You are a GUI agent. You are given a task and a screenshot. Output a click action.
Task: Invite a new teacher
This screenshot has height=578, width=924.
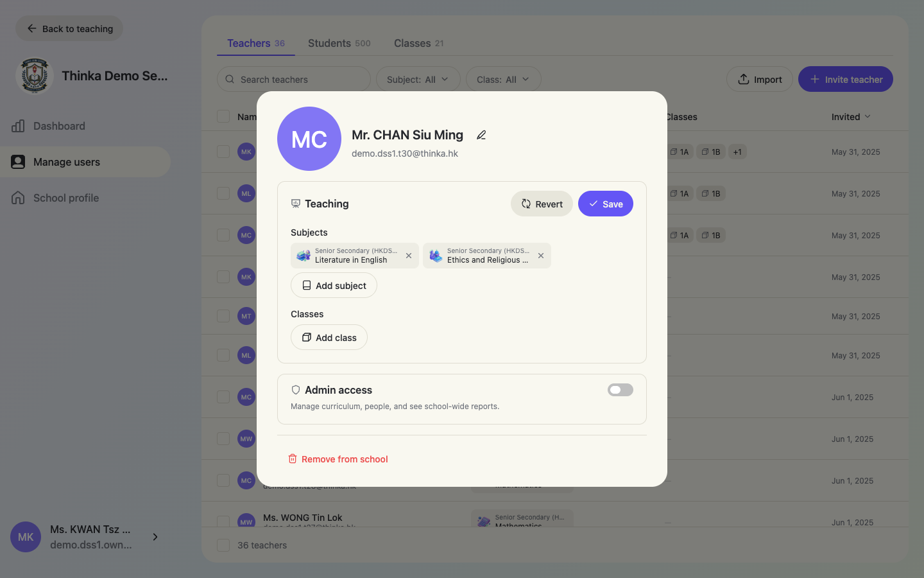click(x=846, y=79)
